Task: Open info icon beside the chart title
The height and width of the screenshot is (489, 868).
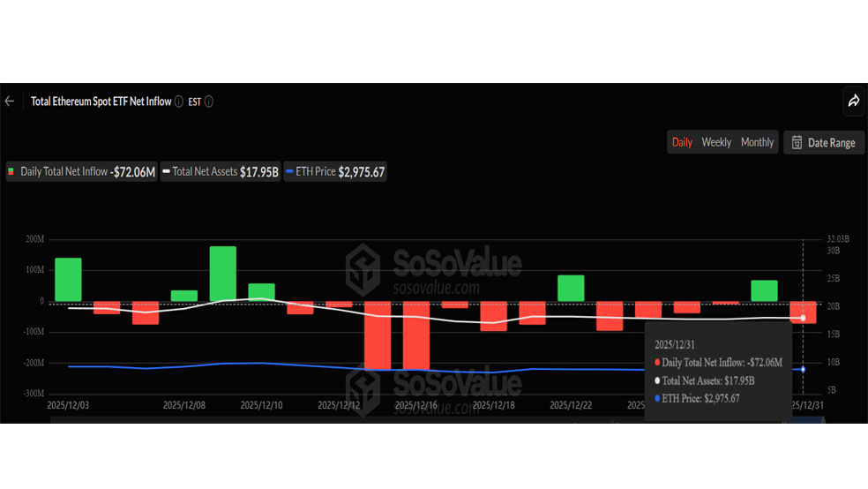Action: [179, 102]
